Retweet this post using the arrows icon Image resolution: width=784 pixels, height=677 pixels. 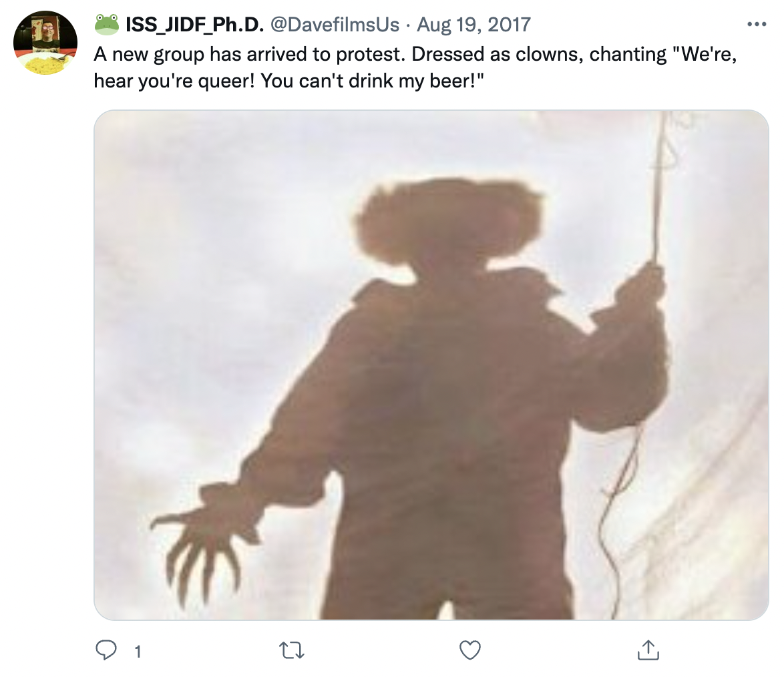pyautogui.click(x=292, y=650)
